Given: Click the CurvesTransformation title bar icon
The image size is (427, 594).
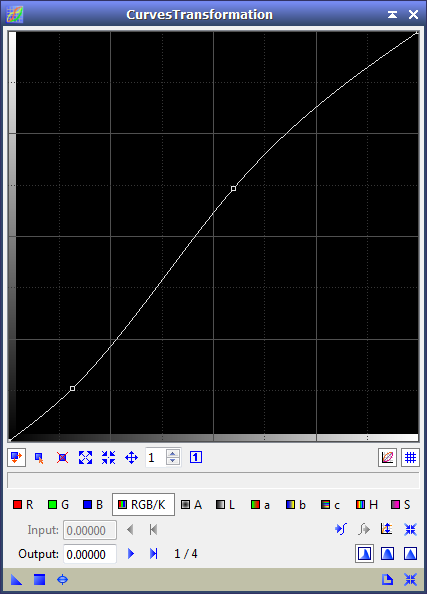Looking at the screenshot, I should pyautogui.click(x=15, y=14).
